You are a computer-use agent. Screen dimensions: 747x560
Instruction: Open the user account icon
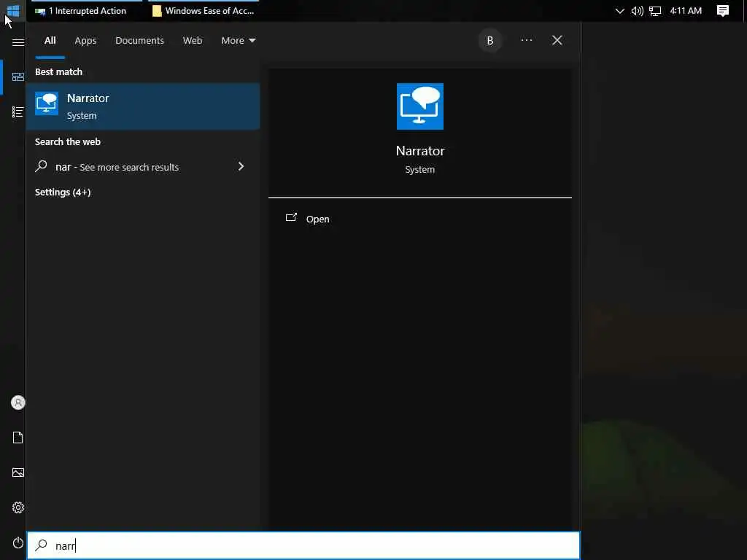[18, 402]
